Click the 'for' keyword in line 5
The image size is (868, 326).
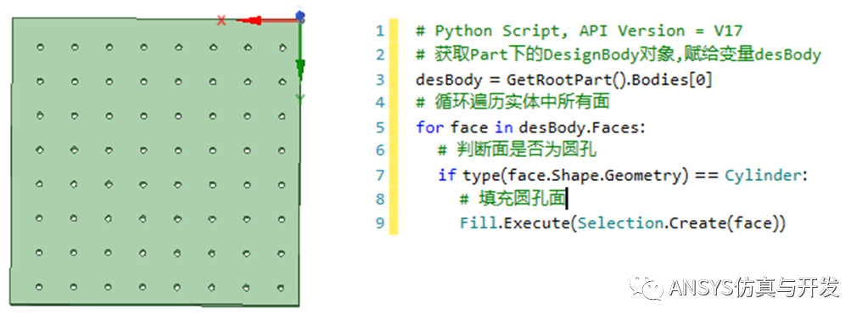430,128
